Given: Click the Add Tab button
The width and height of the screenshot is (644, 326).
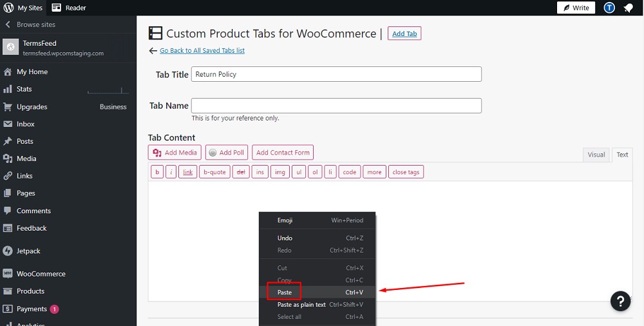Looking at the screenshot, I should [404, 34].
